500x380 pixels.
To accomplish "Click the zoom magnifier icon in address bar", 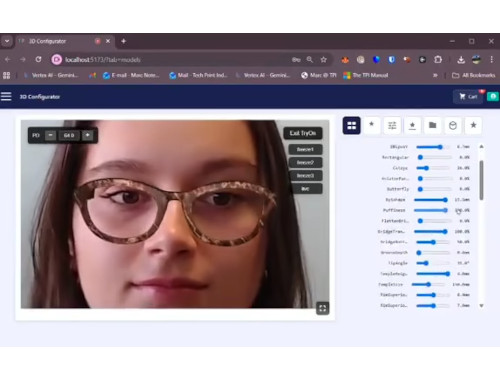I will pyautogui.click(x=310, y=60).
